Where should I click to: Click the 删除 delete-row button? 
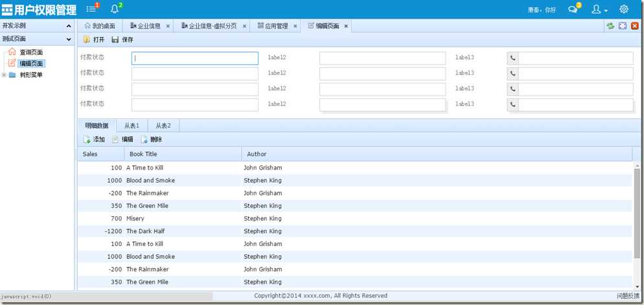pos(152,140)
